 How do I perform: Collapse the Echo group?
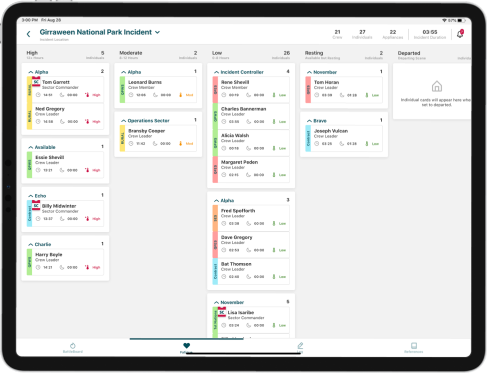point(31,196)
